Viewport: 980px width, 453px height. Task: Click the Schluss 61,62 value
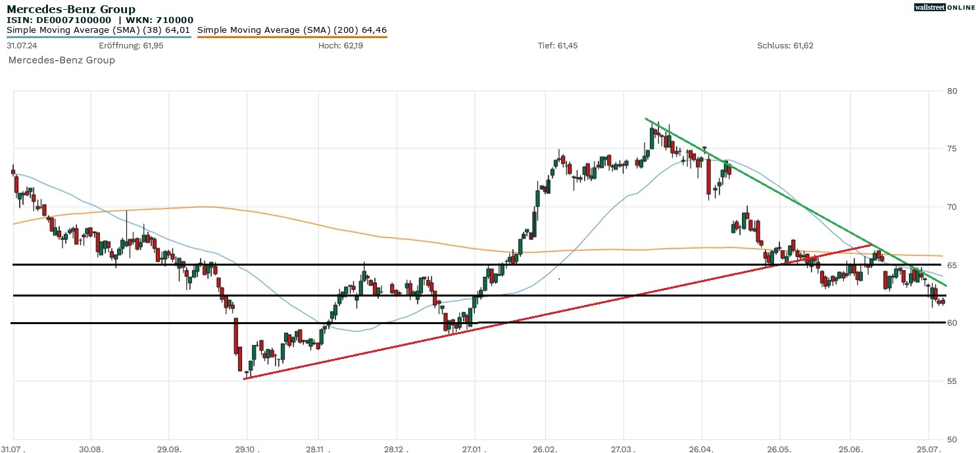(x=785, y=45)
